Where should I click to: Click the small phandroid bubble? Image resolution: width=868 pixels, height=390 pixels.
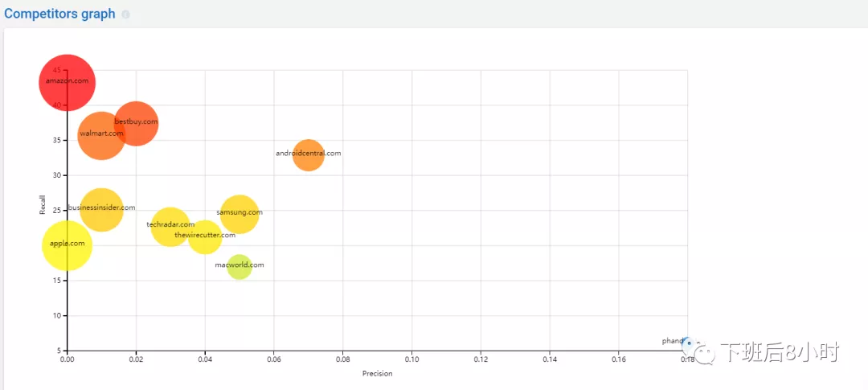(687, 343)
